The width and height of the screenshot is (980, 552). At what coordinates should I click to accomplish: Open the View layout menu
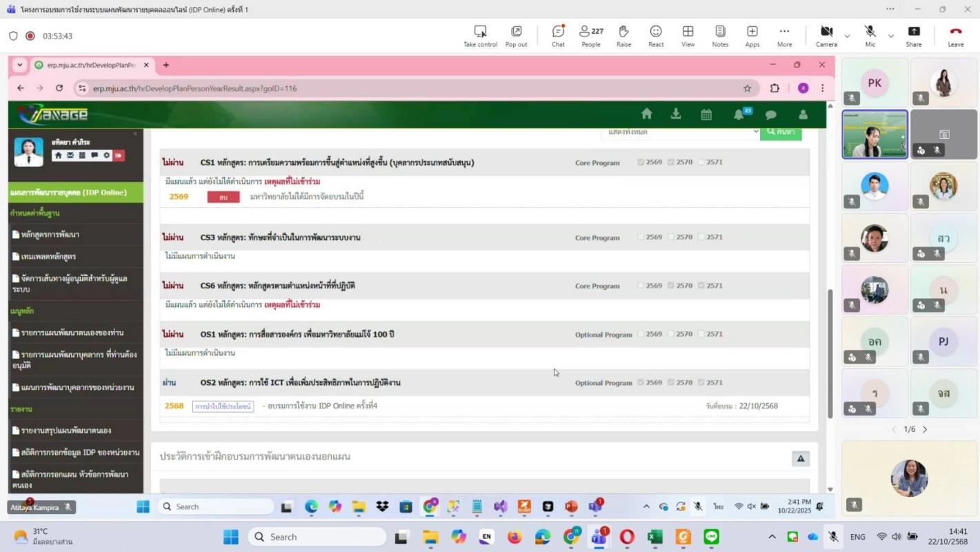(x=688, y=36)
